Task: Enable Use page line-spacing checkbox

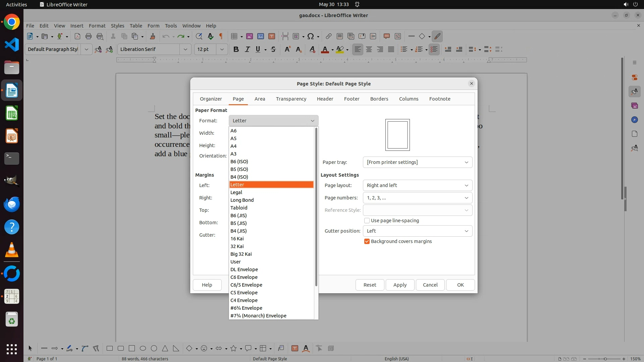Action: tap(367, 221)
